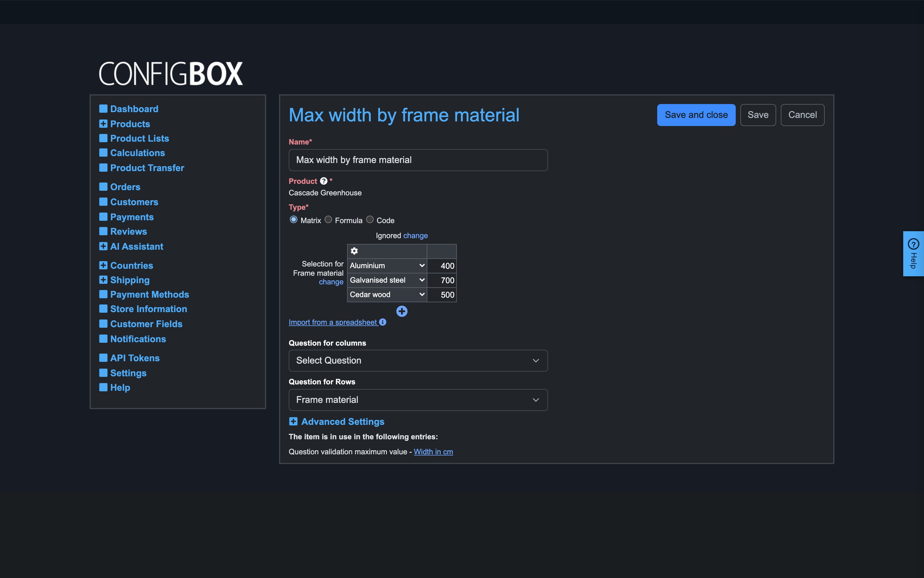
Task: Click the Width in cm link
Action: tap(433, 451)
